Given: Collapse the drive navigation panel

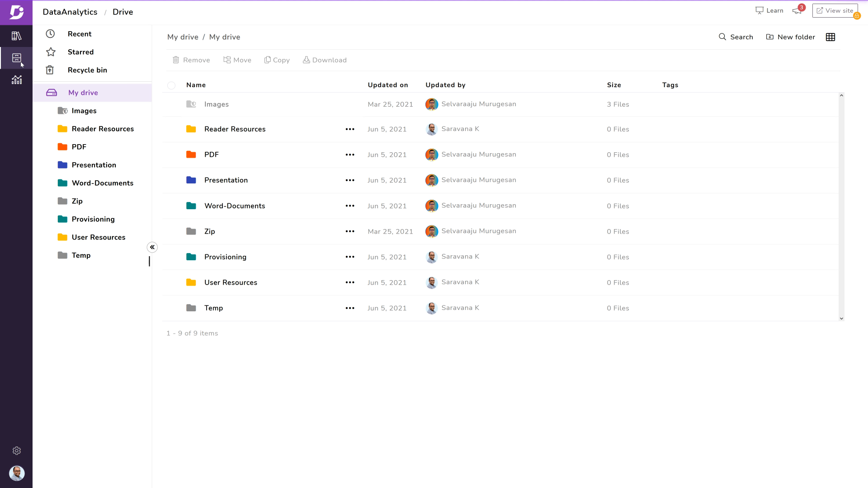Looking at the screenshot, I should point(152,247).
